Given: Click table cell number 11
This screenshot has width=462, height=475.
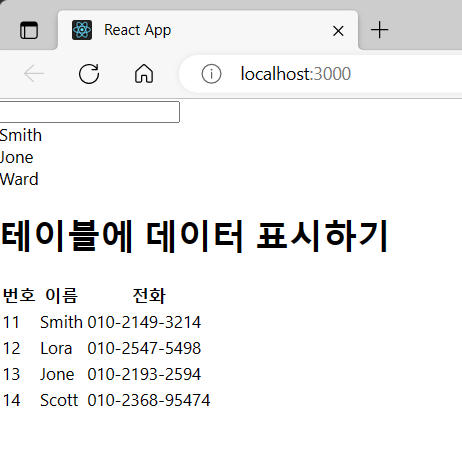Looking at the screenshot, I should coord(11,322).
